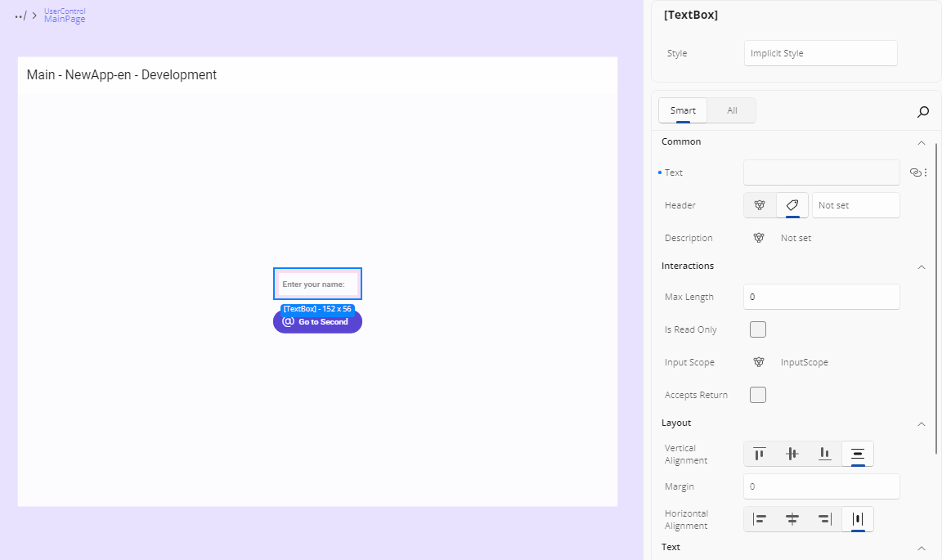Click the InputScope resource icon
Screen dimensions: 942x560
point(759,361)
